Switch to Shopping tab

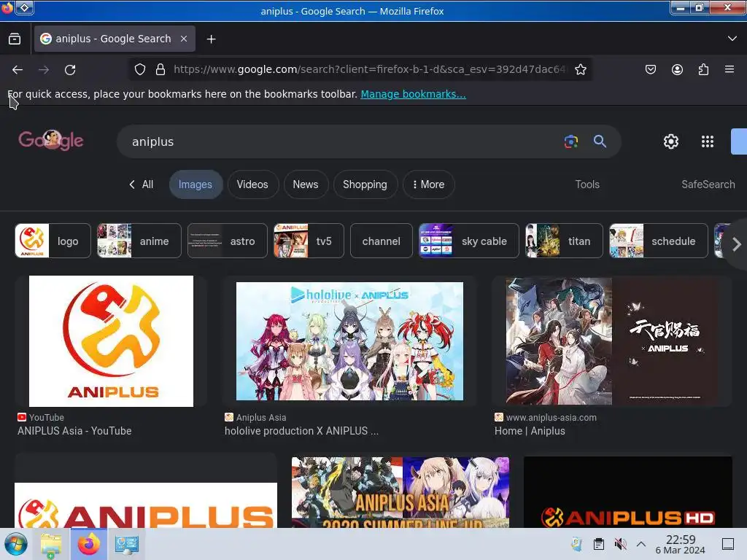click(x=365, y=184)
